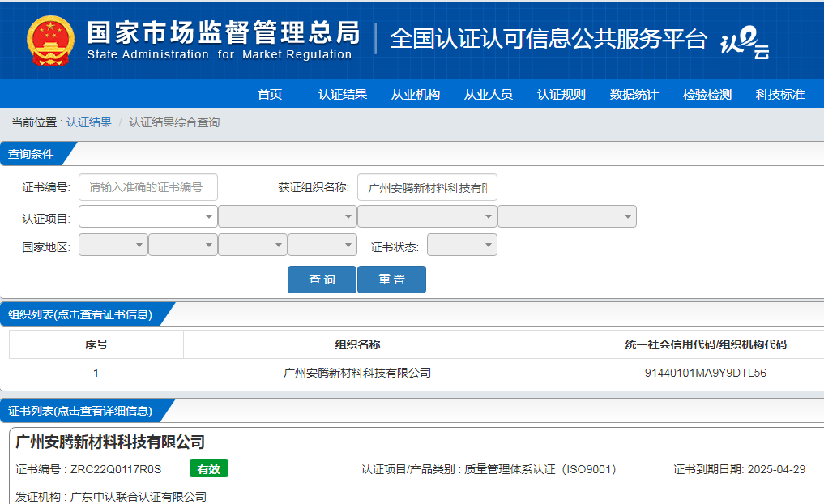Click the 证书编号 input field
The width and height of the screenshot is (824, 504).
(148, 187)
